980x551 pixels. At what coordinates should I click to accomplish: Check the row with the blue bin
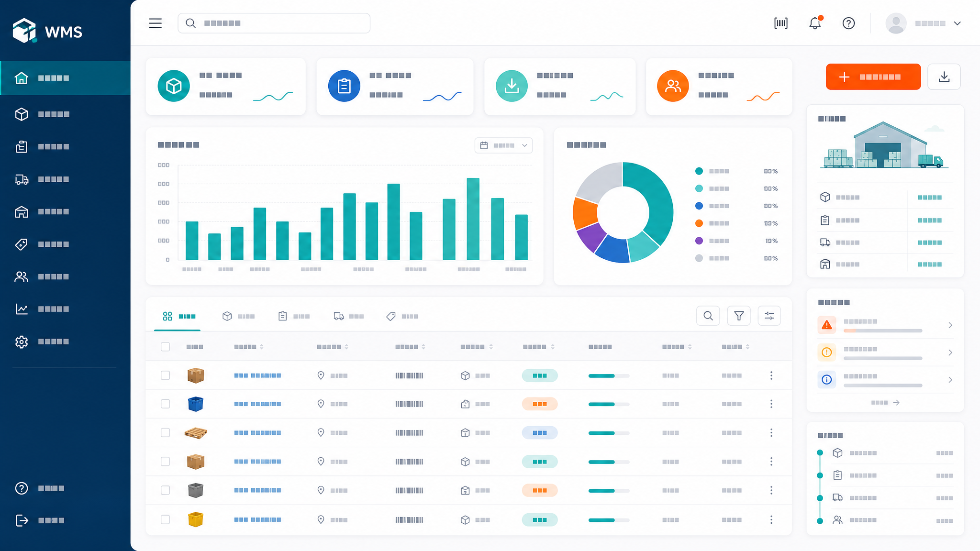166,404
